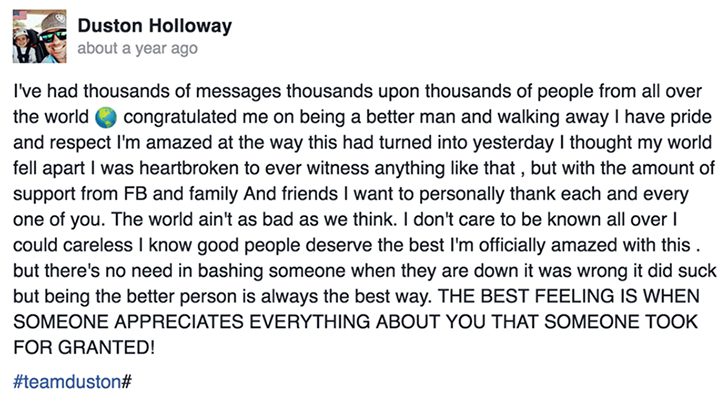Click the phrase 'SOMEONE APPRECIATES EVERYTHING'
This screenshot has width=728, height=402.
[x=191, y=322]
